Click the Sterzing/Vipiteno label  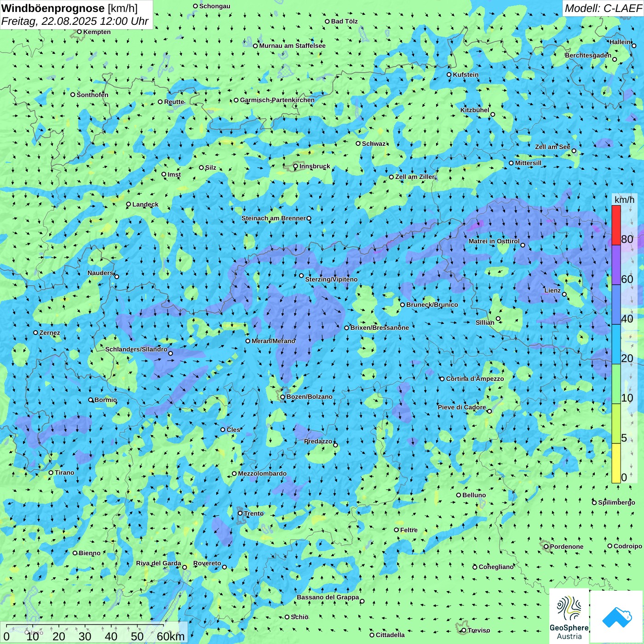331,279
